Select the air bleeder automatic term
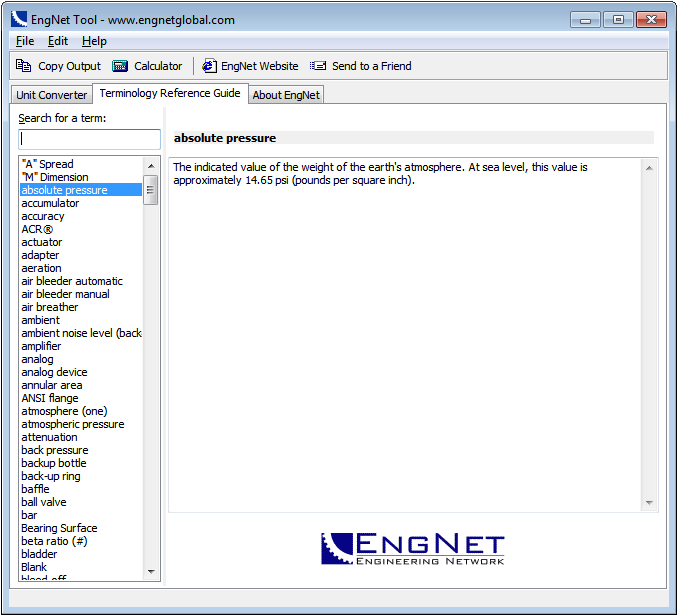The image size is (678, 616). [x=81, y=281]
